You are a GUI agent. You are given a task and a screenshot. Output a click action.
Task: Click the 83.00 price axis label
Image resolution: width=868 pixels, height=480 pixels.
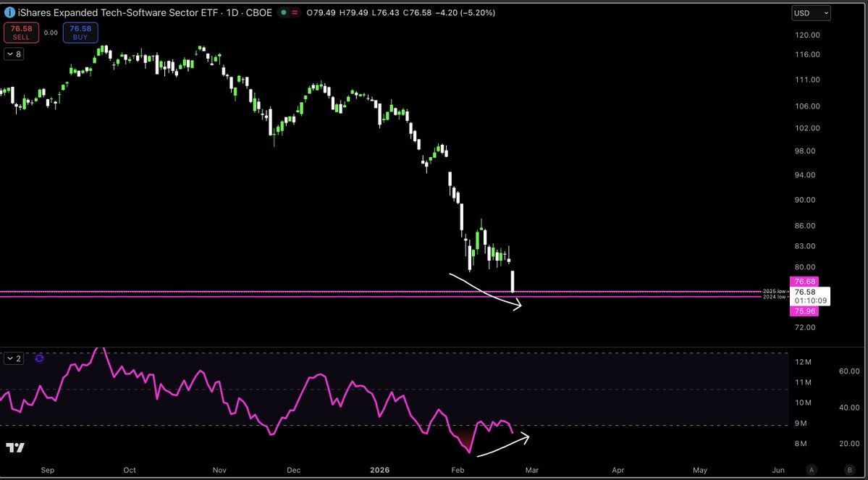coord(806,246)
